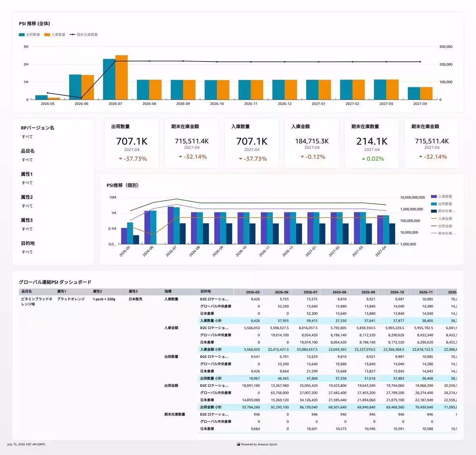The width and height of the screenshot is (476, 455).
Task: Click the July 15, 2026 5:07 AM (GMT) timestamp
Action: point(26,445)
